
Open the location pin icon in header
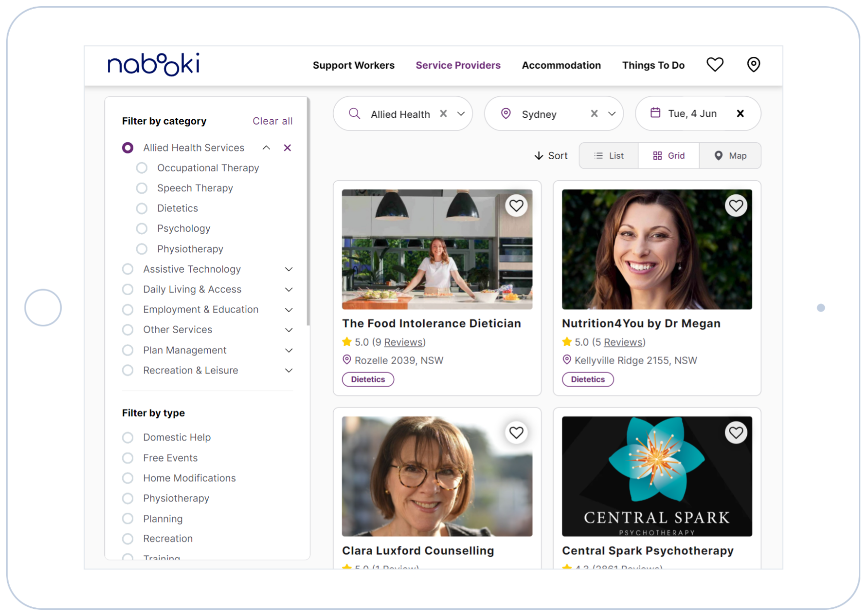tap(754, 64)
